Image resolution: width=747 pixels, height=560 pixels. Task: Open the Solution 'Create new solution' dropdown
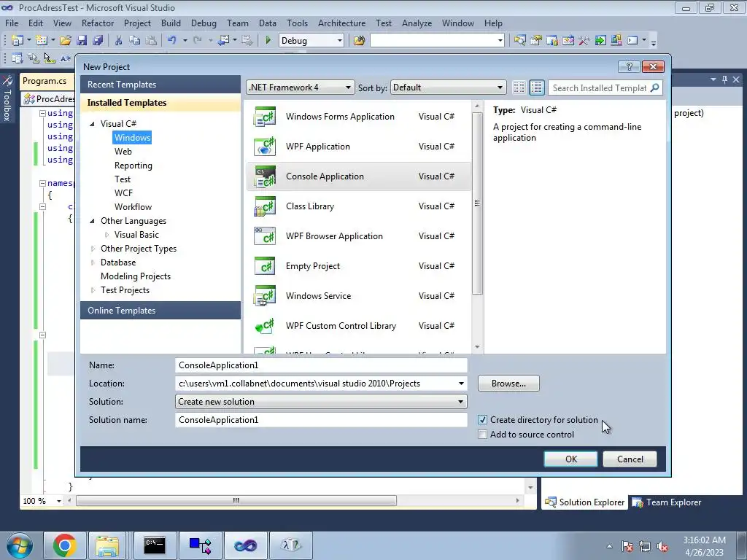[x=321, y=402]
